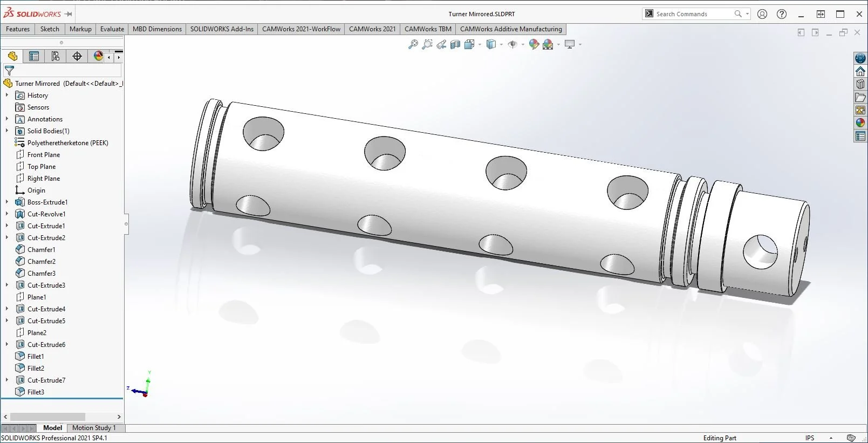
Task: Click the feature tree filter funnel icon
Action: [x=9, y=71]
